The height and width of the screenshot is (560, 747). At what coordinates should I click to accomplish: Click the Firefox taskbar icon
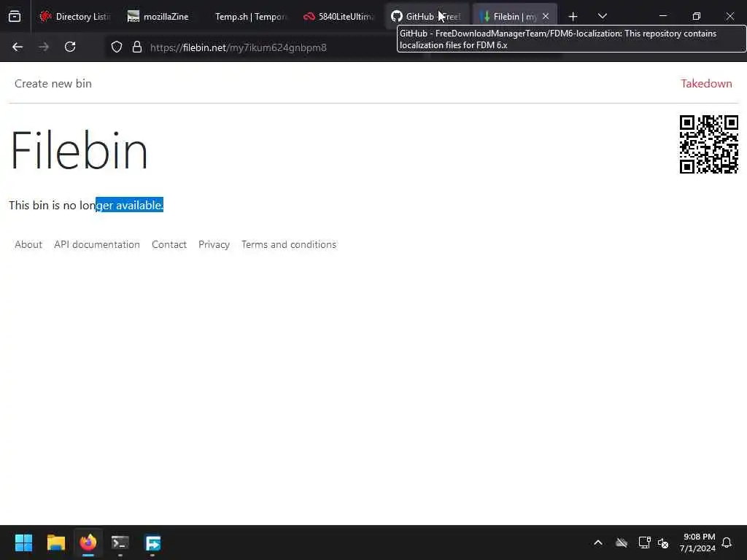(x=88, y=542)
